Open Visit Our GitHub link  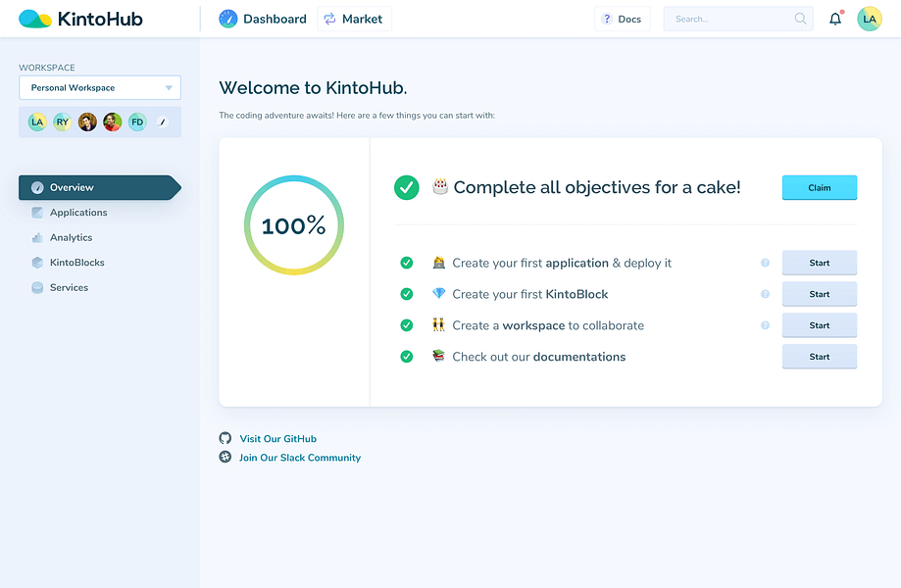click(x=278, y=439)
